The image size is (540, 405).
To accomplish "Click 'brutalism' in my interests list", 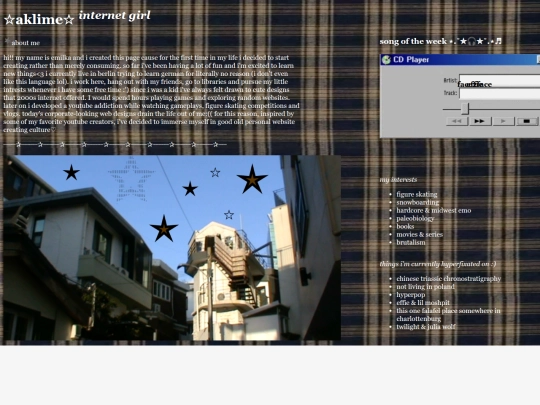I will (x=411, y=242).
